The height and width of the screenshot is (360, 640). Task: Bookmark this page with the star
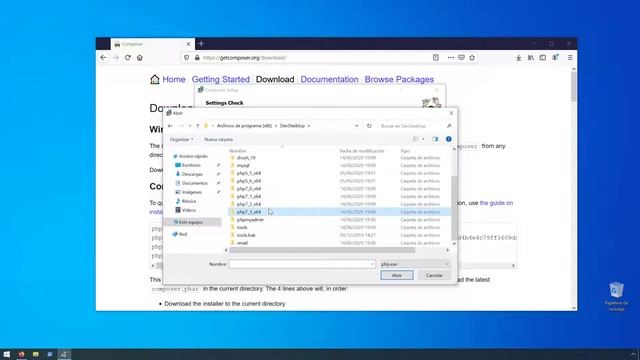point(472,58)
